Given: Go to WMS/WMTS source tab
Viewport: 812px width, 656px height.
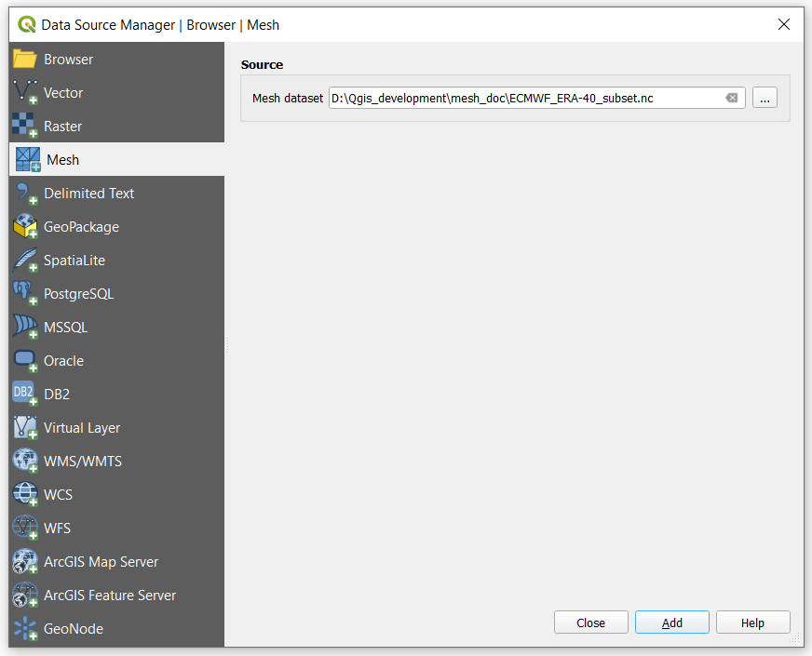Looking at the screenshot, I should [83, 462].
